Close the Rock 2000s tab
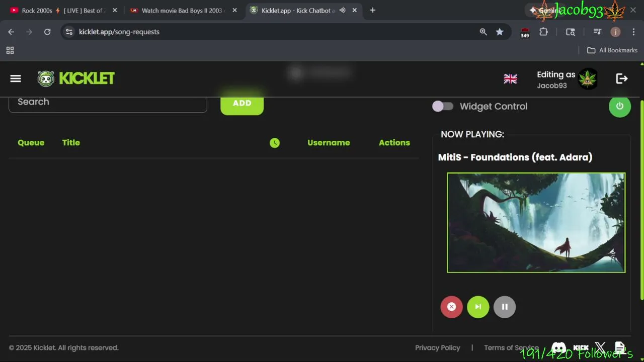644x362 pixels. pyautogui.click(x=115, y=10)
